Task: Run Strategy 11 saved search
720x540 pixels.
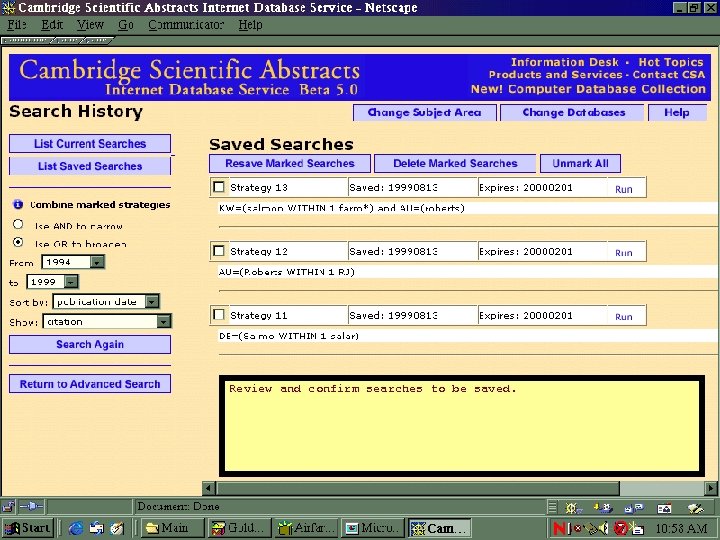Action: click(x=624, y=317)
